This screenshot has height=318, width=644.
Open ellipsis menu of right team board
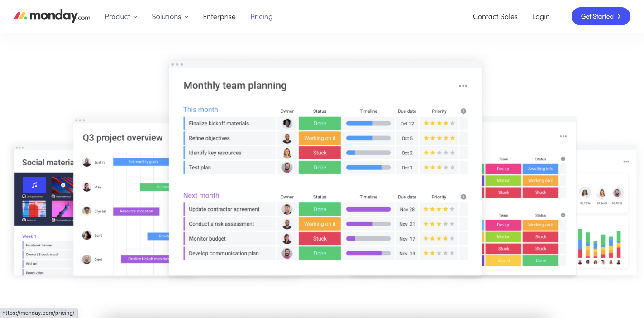pos(563,136)
